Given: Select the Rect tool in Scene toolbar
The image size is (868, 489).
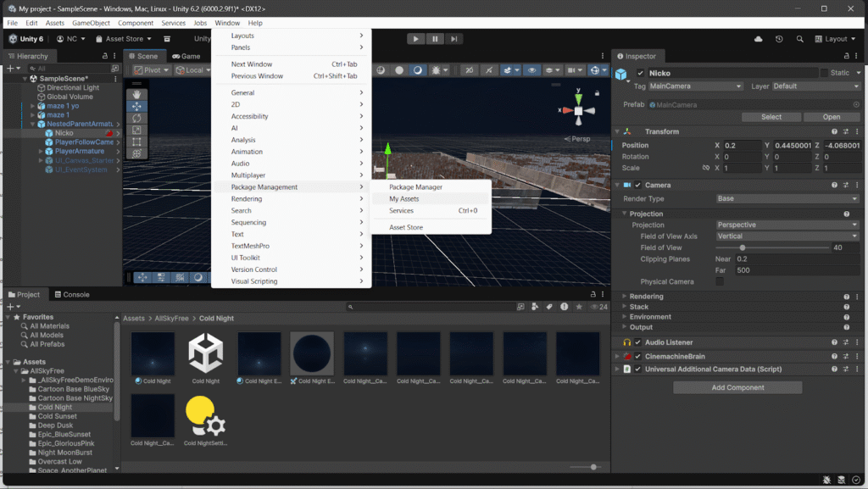Looking at the screenshot, I should pyautogui.click(x=136, y=142).
